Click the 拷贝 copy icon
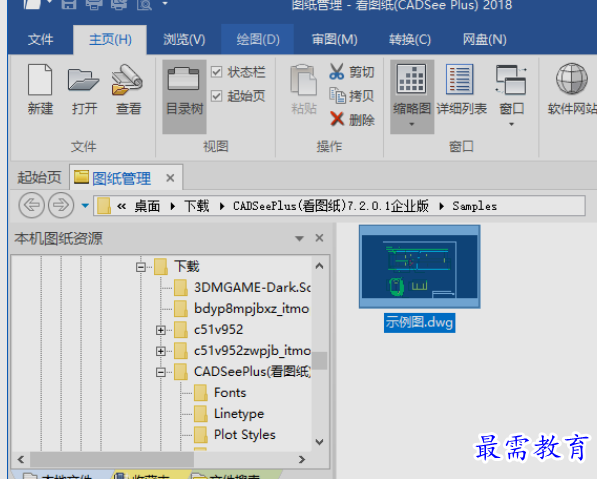This screenshot has width=597, height=479. 337,95
